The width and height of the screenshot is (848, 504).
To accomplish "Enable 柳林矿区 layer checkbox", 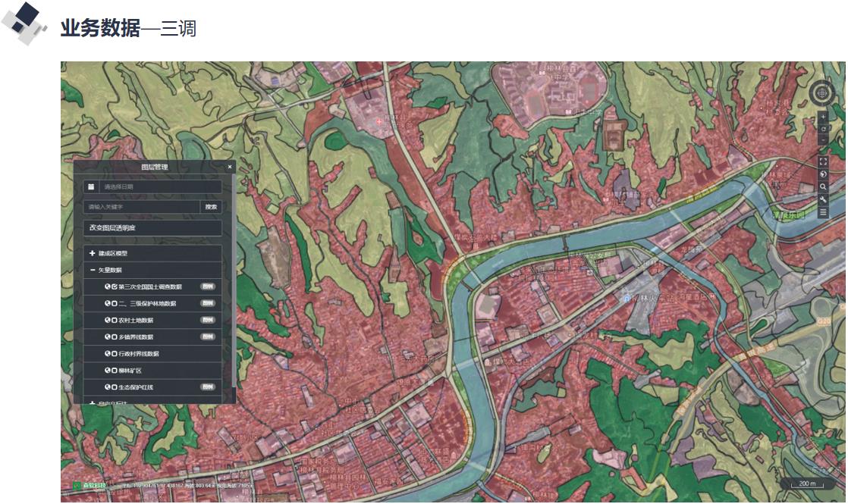I will (x=115, y=370).
